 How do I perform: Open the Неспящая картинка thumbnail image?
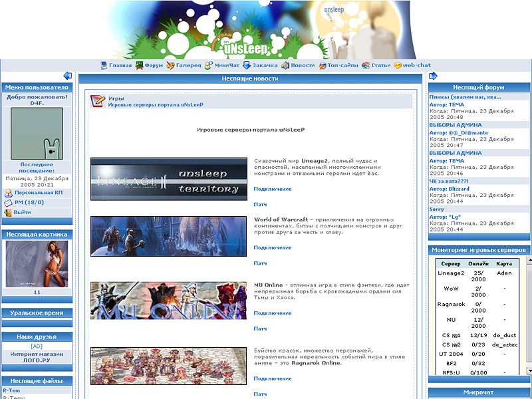tap(37, 264)
